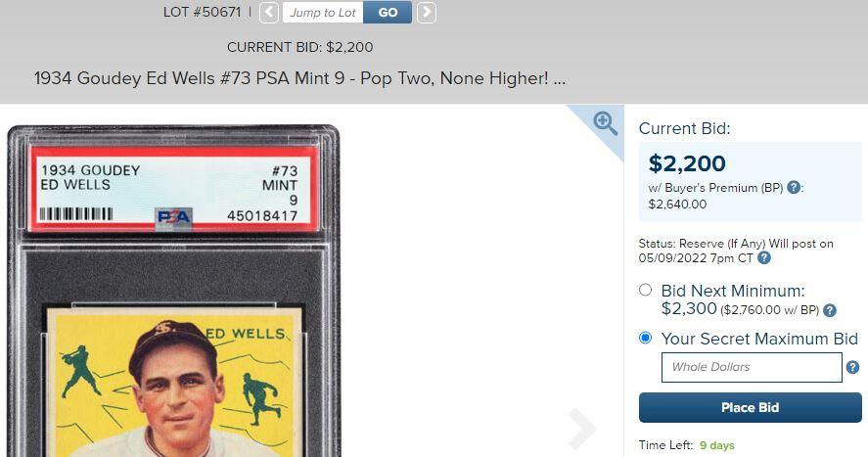Viewport: 868px width, 457px height.
Task: Select Bid Next Minimum radio option
Action: [x=645, y=290]
